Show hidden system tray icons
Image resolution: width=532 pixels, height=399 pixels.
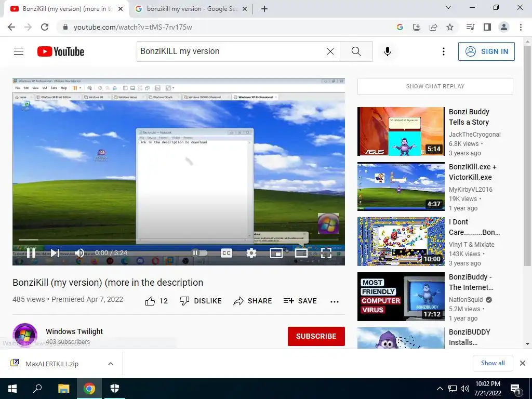click(x=440, y=389)
